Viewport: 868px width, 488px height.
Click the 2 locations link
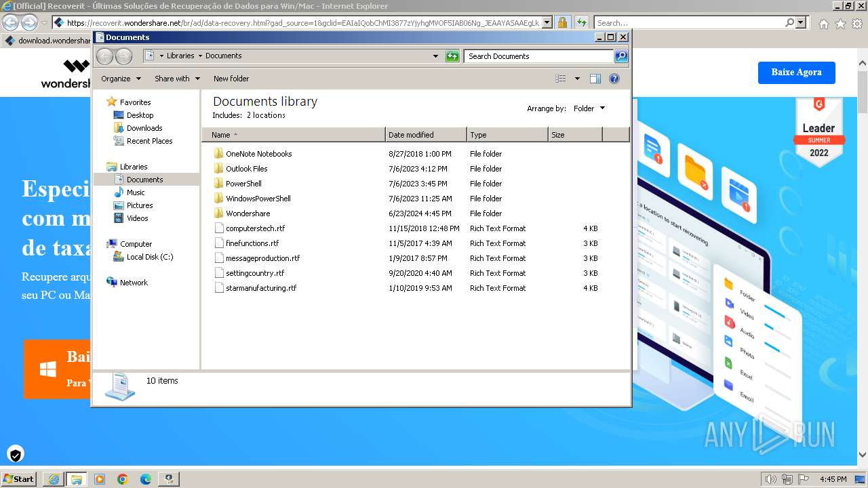[x=266, y=115]
